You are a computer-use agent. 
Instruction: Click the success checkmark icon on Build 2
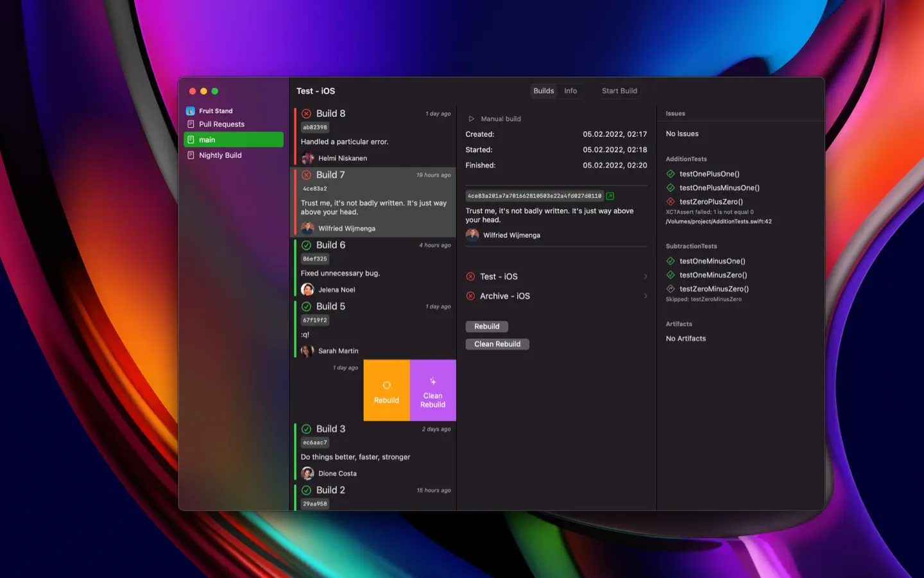point(306,490)
